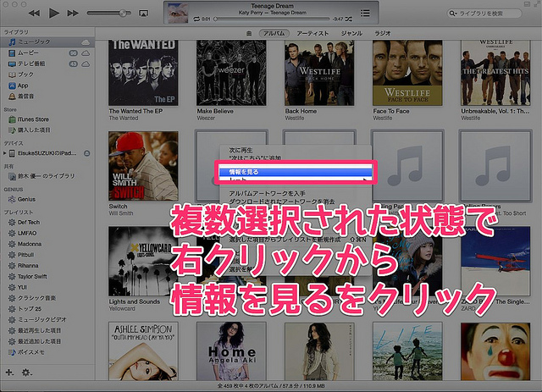
Task: Open the search options magnifier dropdown
Action: pyautogui.click(x=452, y=14)
